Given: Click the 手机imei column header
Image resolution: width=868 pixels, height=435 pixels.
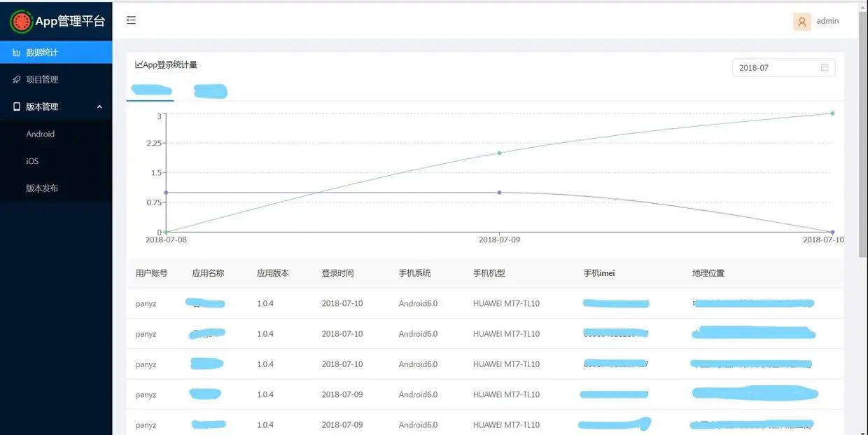Looking at the screenshot, I should tap(599, 273).
